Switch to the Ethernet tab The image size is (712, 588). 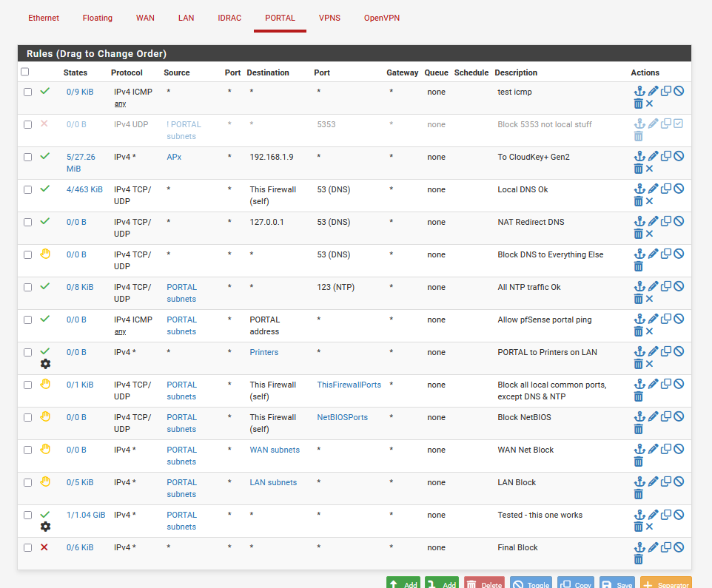tap(44, 18)
